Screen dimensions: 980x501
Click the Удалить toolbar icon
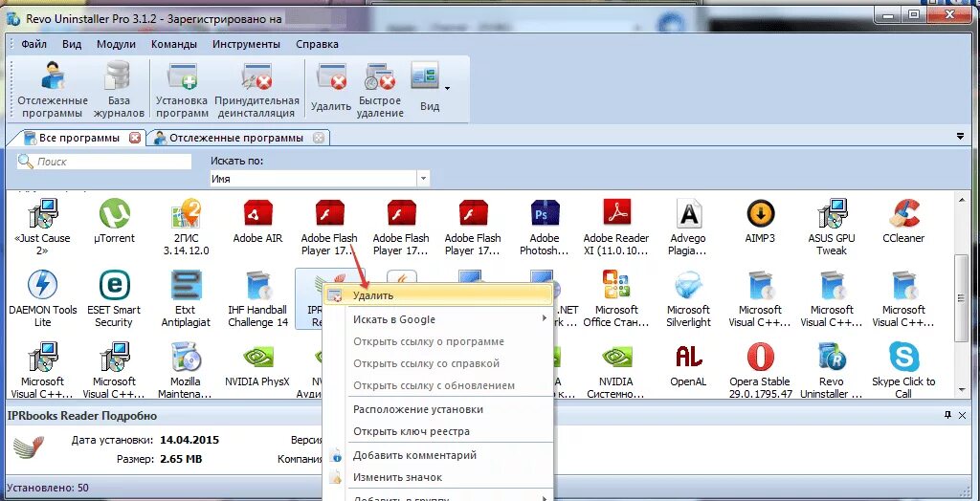click(330, 89)
